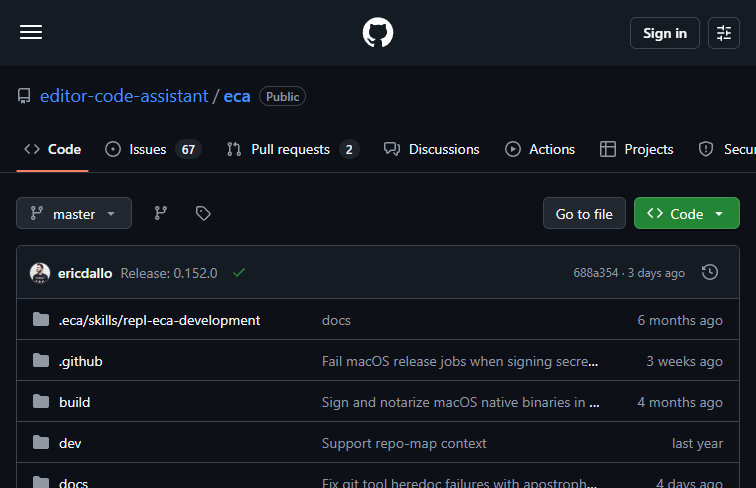Viewport: 756px width, 488px height.
Task: Open the dev folder
Action: [70, 443]
